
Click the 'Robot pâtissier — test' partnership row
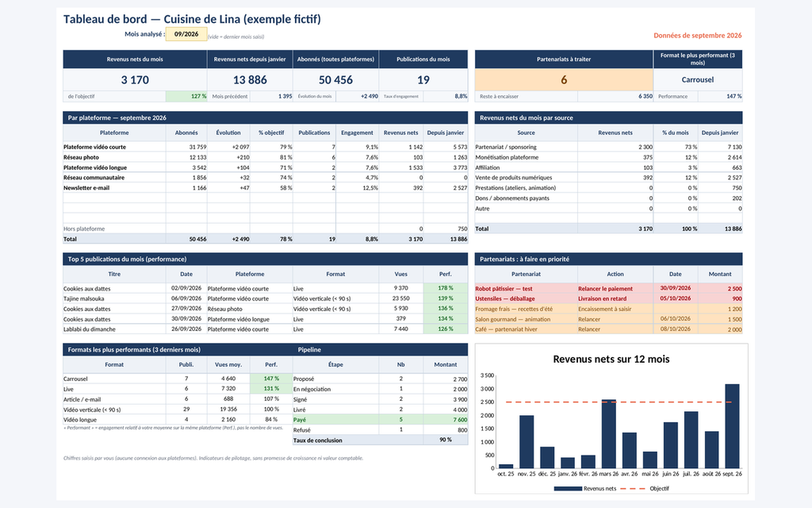(x=608, y=288)
